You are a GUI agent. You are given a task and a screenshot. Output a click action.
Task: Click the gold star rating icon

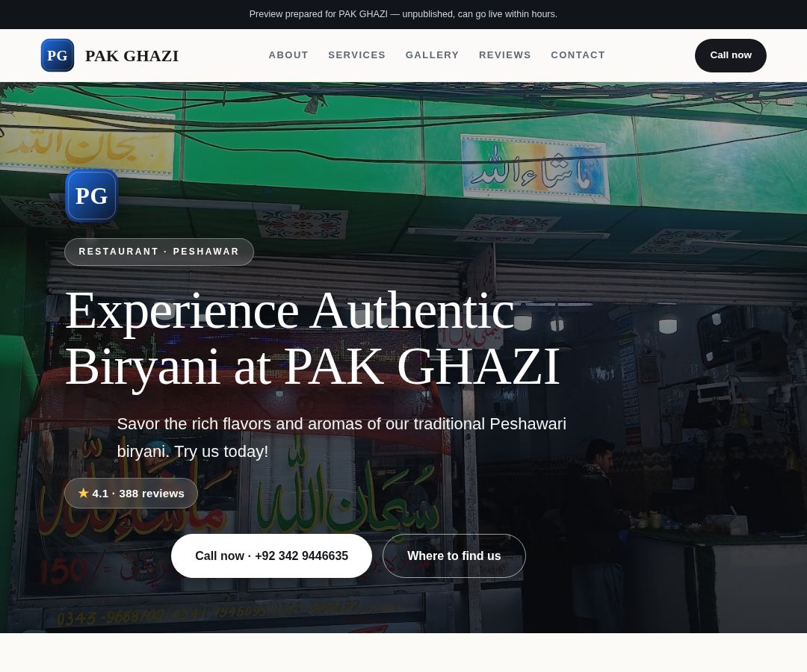84,493
